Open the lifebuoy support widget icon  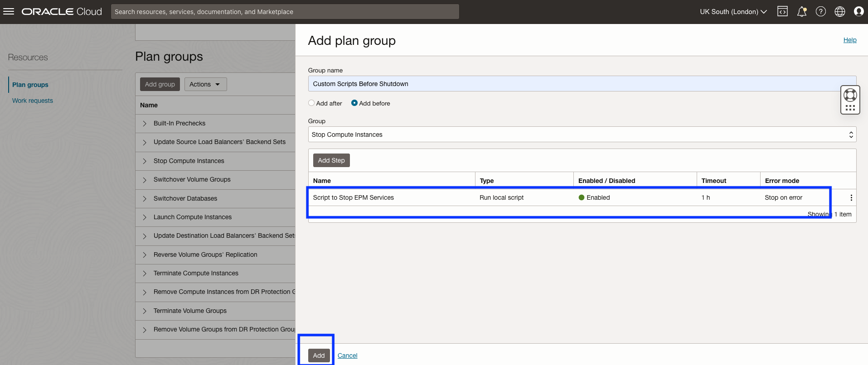tap(850, 95)
